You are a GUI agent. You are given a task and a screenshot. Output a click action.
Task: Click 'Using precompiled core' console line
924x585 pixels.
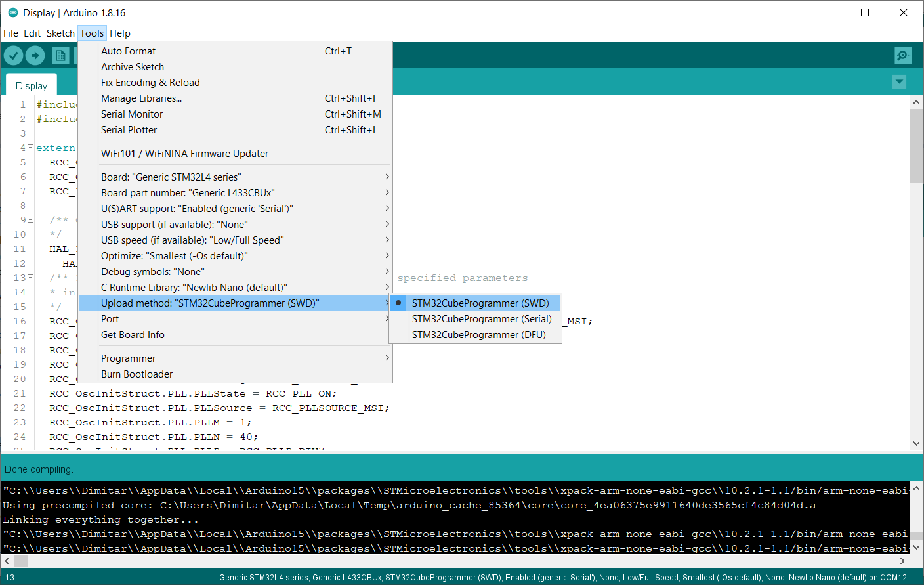pos(409,506)
